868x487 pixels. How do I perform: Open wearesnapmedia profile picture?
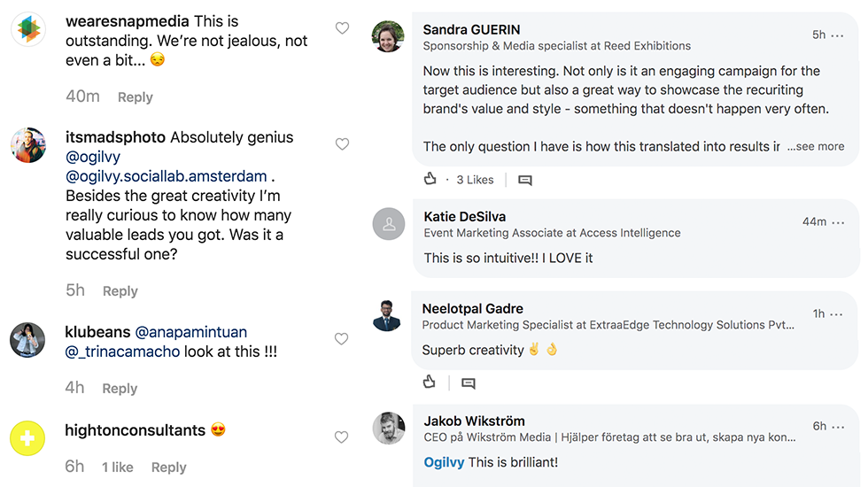pyautogui.click(x=27, y=29)
